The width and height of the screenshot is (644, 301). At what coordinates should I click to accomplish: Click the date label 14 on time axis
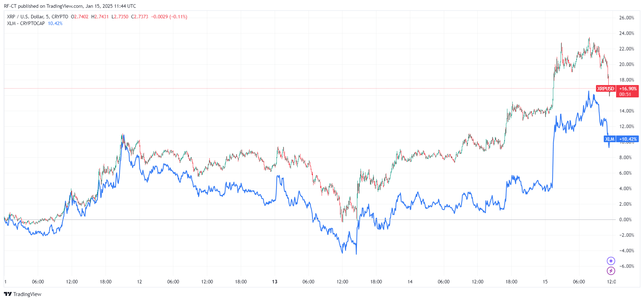pyautogui.click(x=410, y=282)
